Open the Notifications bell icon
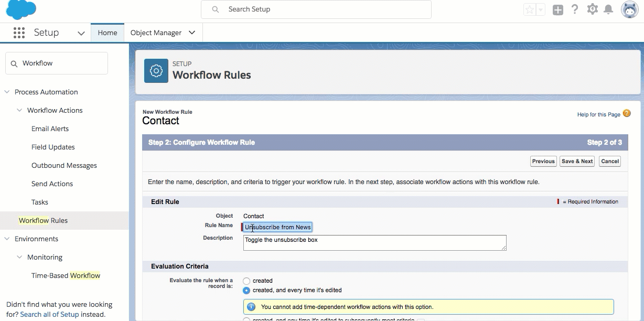This screenshot has height=321, width=644. 608,9
